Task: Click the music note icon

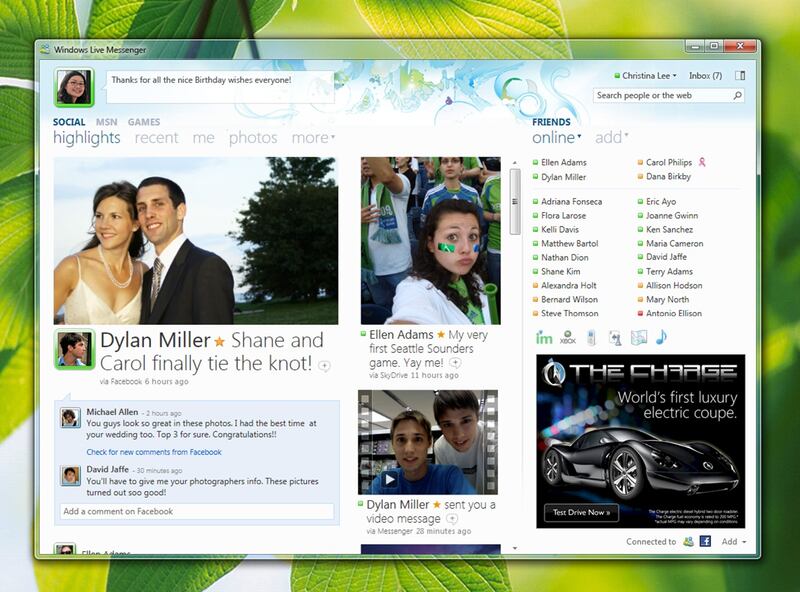Action: click(x=661, y=337)
